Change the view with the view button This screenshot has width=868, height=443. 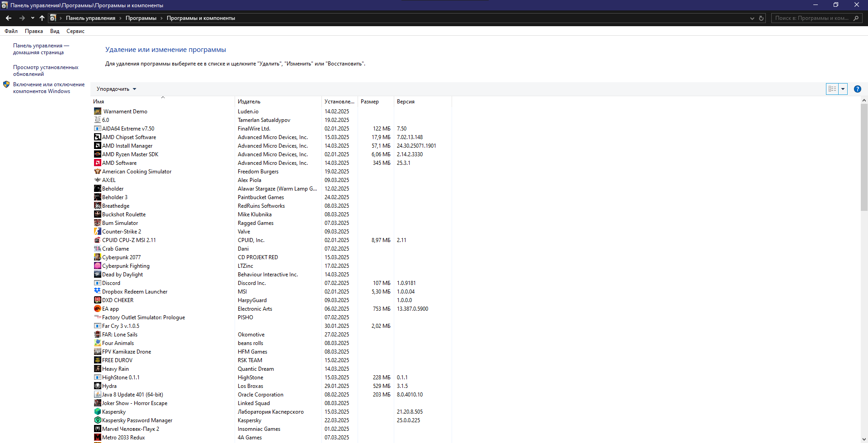pyautogui.click(x=832, y=89)
